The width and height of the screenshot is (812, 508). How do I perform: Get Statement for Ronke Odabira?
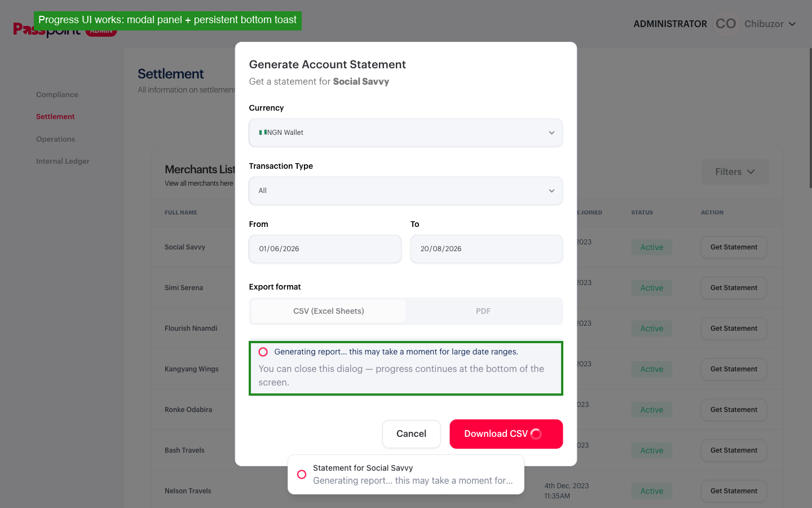(x=734, y=410)
